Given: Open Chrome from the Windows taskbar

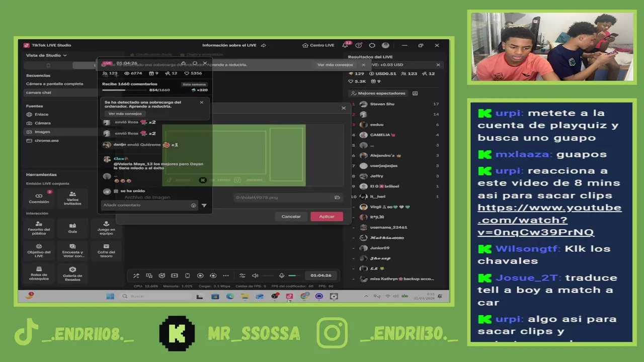Looking at the screenshot, I should (304, 296).
